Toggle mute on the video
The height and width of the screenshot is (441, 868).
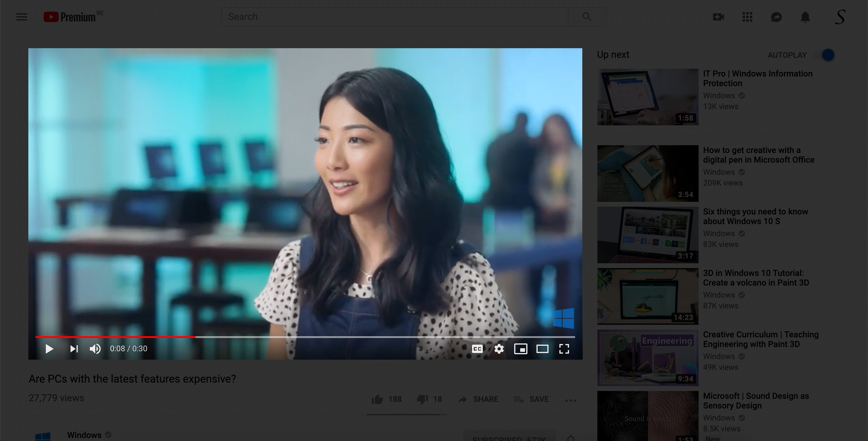(x=95, y=348)
